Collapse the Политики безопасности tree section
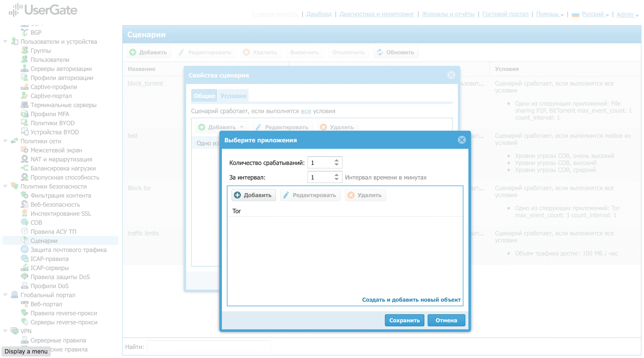The width and height of the screenshot is (644, 358). pos(5,186)
